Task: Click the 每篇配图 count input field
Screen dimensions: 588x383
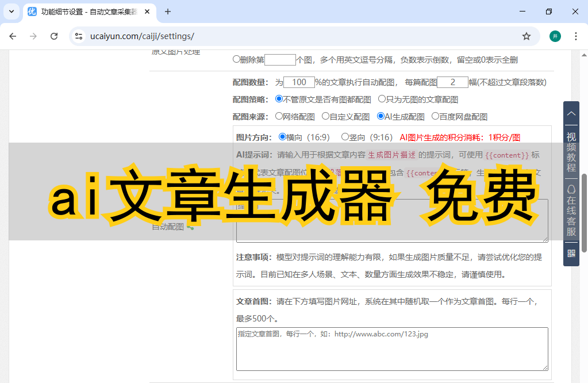Action: [x=452, y=82]
